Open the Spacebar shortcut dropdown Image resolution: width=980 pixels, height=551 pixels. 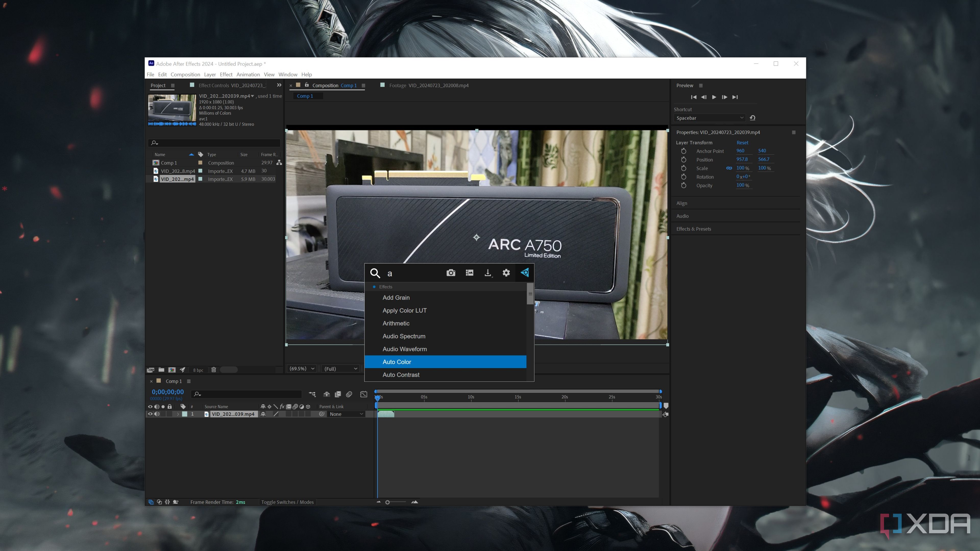tap(709, 118)
